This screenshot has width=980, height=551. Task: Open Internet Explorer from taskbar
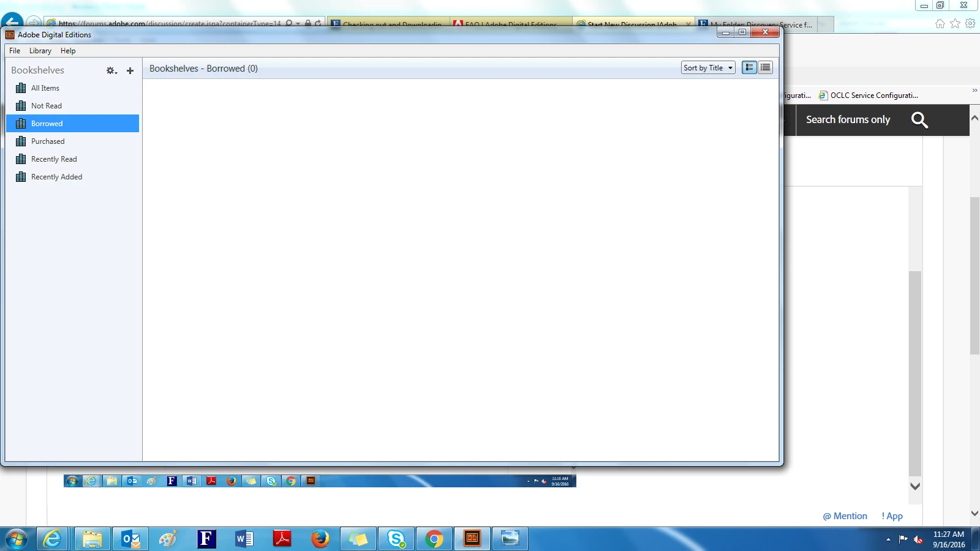(53, 539)
